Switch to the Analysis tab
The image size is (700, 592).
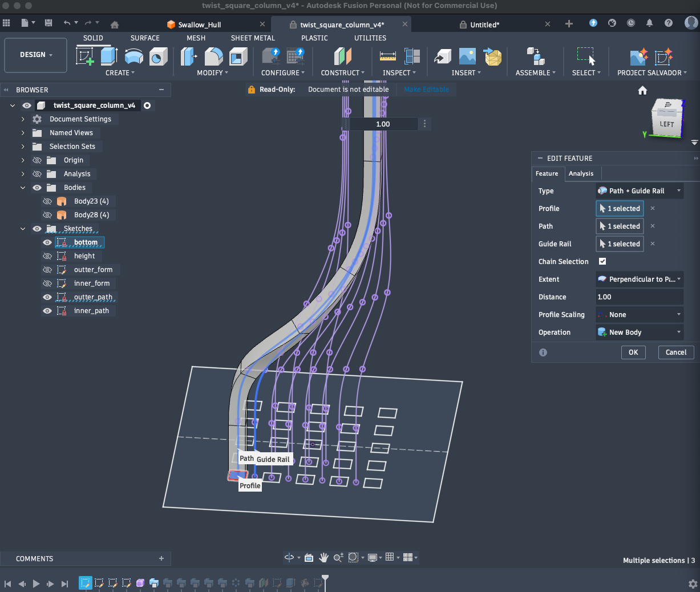[581, 173]
